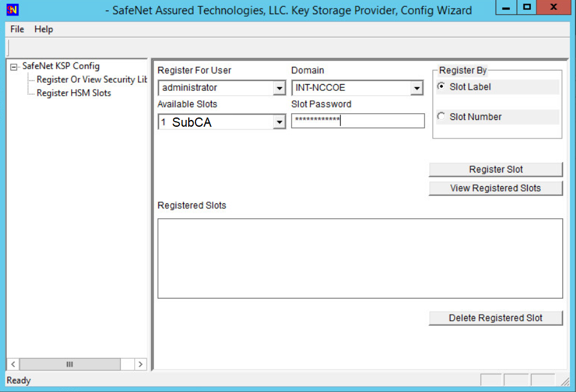Select the Slot Label radio button
This screenshot has width=576, height=392.
tap(441, 87)
